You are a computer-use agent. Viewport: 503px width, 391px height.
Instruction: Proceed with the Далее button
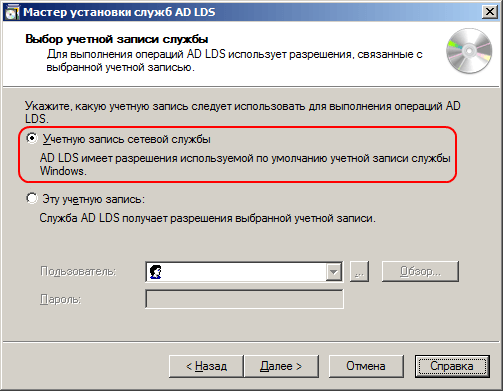click(x=281, y=366)
